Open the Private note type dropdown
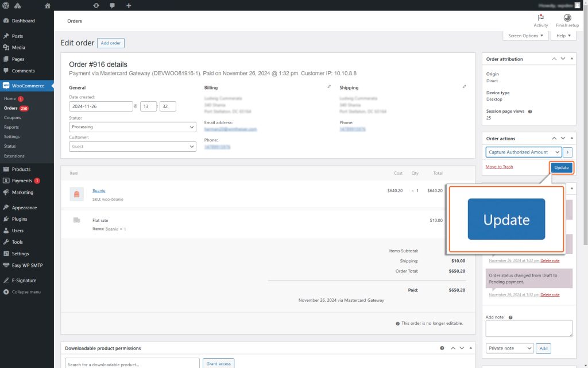 pos(509,348)
